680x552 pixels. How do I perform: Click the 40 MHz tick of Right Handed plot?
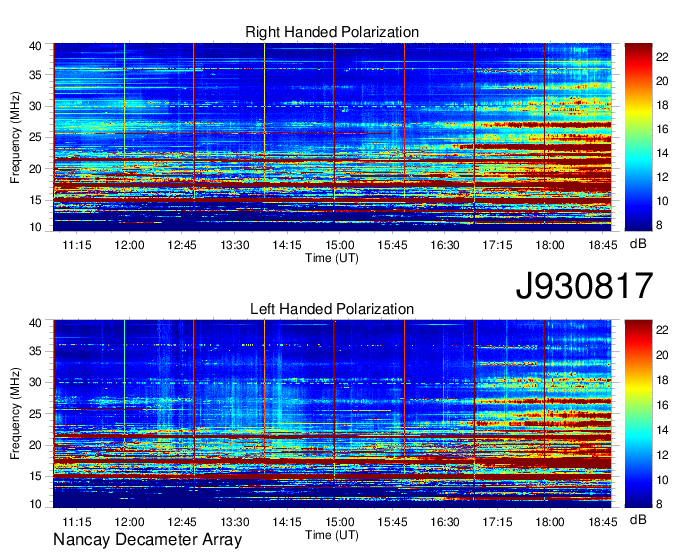click(x=35, y=46)
